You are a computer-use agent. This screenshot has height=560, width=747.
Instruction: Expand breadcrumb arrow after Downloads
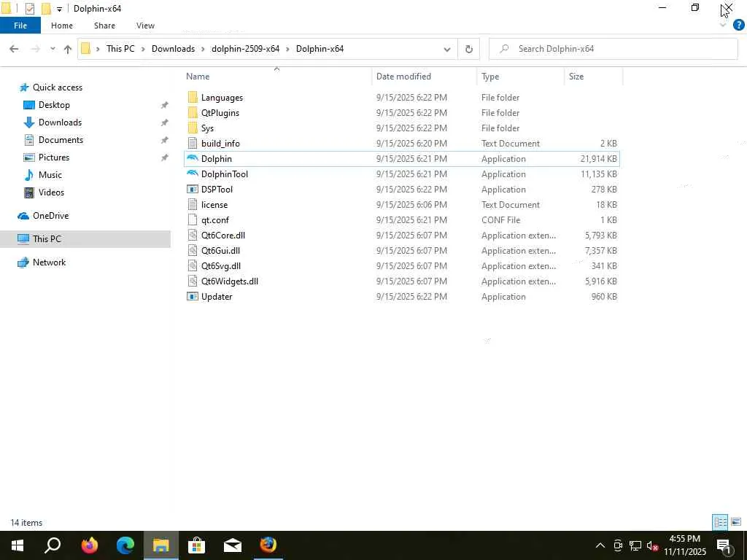tap(204, 49)
